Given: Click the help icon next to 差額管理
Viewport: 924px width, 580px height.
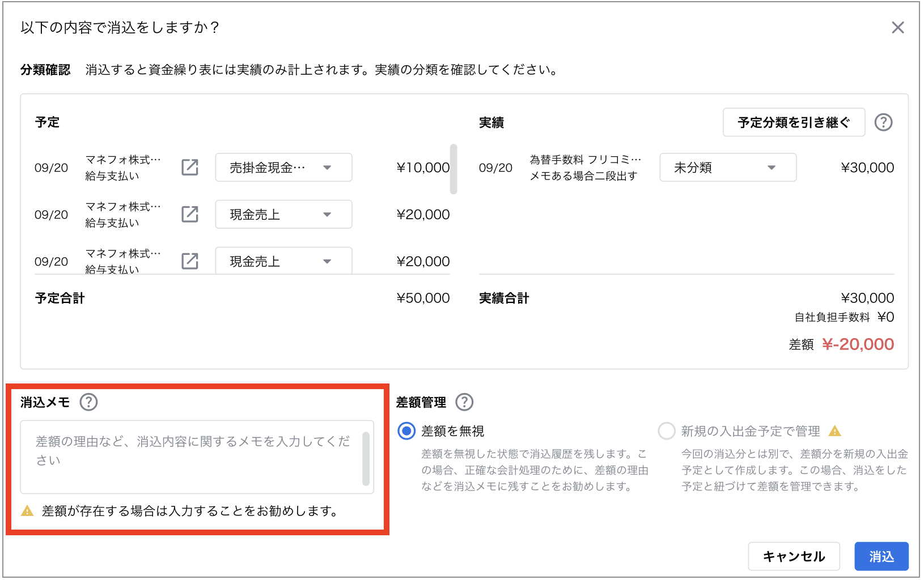Looking at the screenshot, I should click(x=464, y=402).
